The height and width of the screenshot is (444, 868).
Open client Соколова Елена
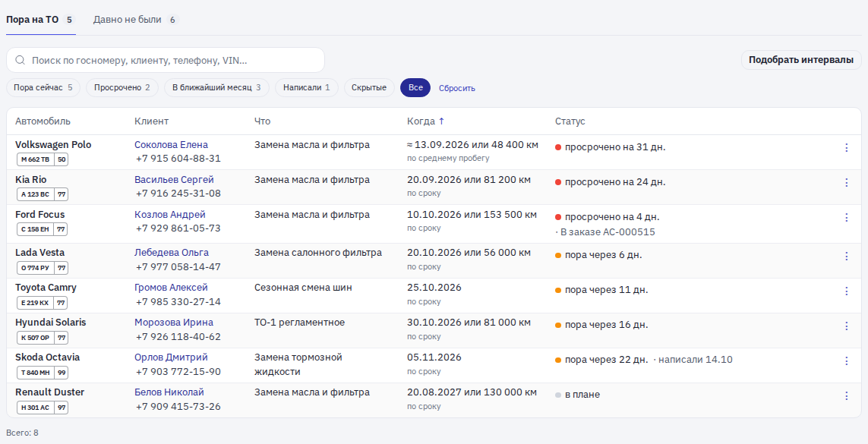171,145
